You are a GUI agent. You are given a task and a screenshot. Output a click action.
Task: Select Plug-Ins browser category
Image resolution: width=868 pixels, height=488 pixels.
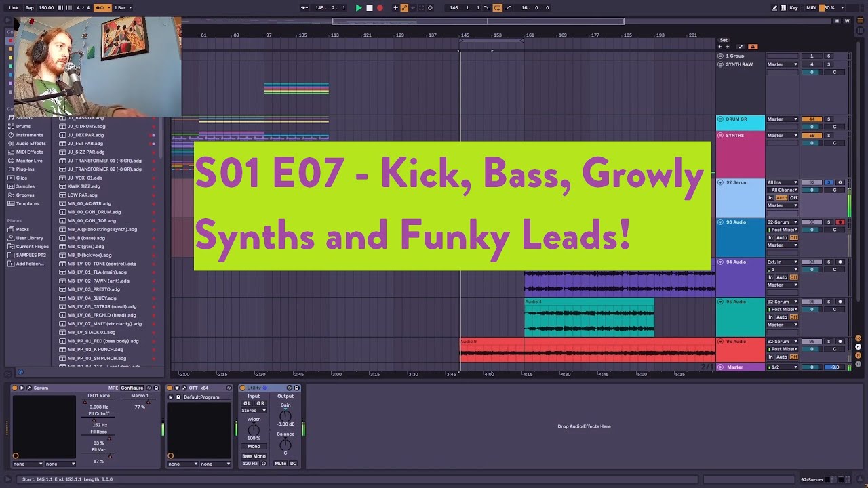pyautogui.click(x=25, y=169)
